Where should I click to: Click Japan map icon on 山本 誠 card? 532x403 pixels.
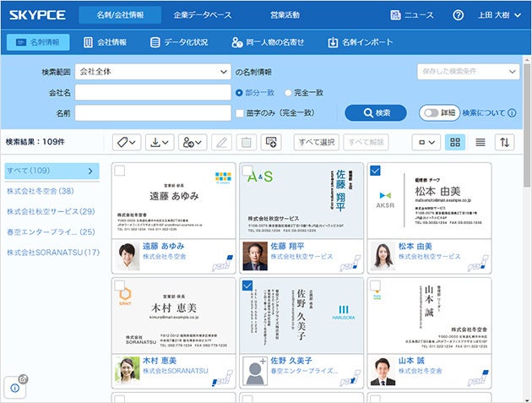tap(478, 378)
